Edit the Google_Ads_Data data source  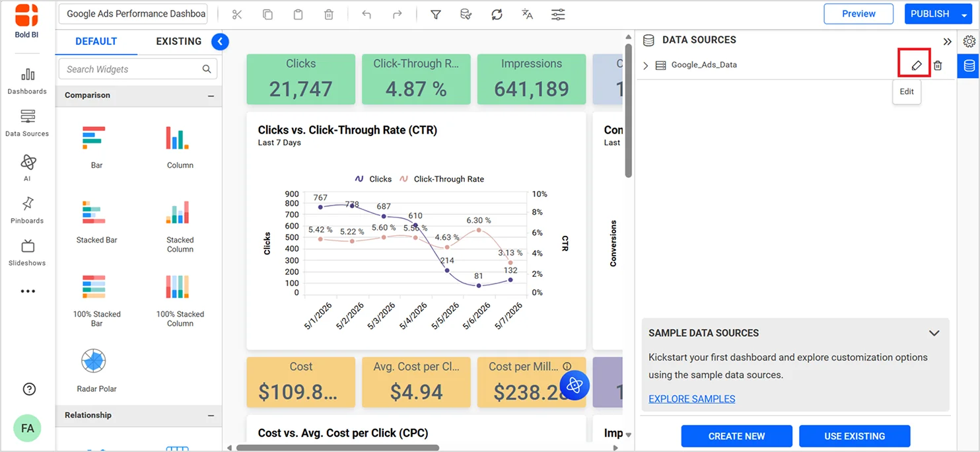[916, 65]
